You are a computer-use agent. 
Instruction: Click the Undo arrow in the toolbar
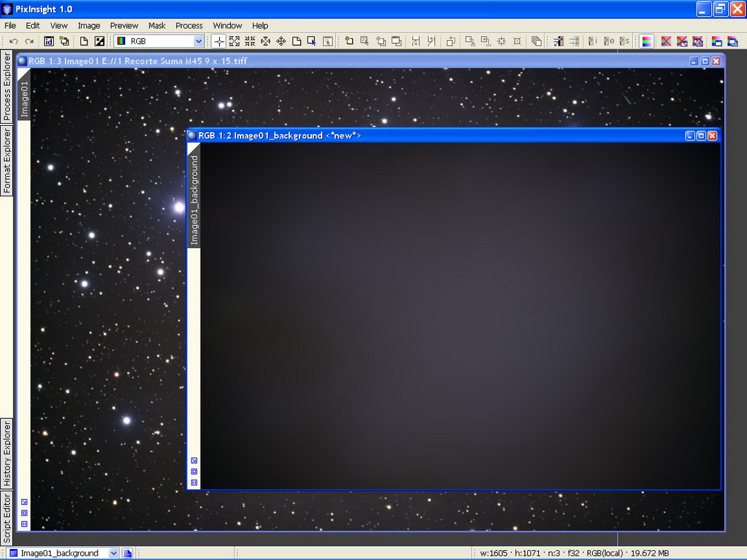[14, 41]
